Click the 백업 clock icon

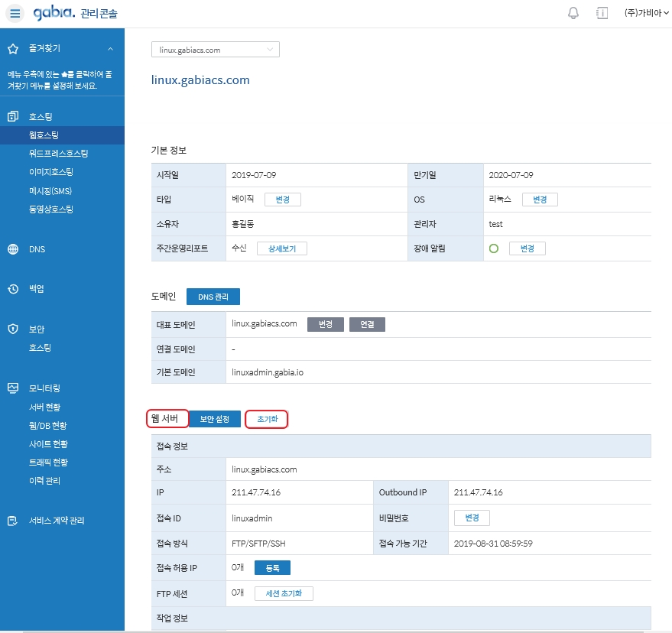(x=13, y=289)
